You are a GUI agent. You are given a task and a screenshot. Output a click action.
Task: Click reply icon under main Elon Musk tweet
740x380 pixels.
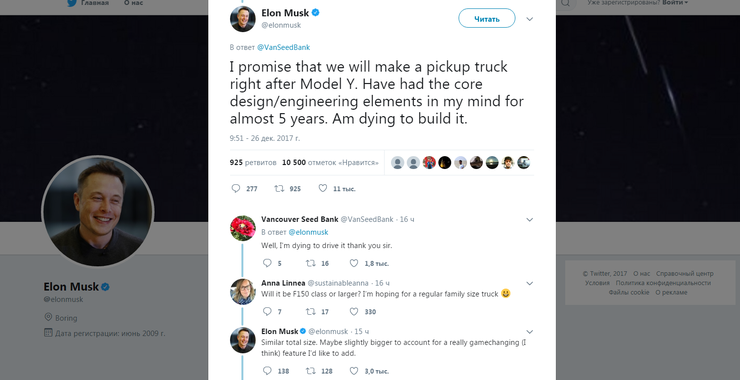[235, 188]
